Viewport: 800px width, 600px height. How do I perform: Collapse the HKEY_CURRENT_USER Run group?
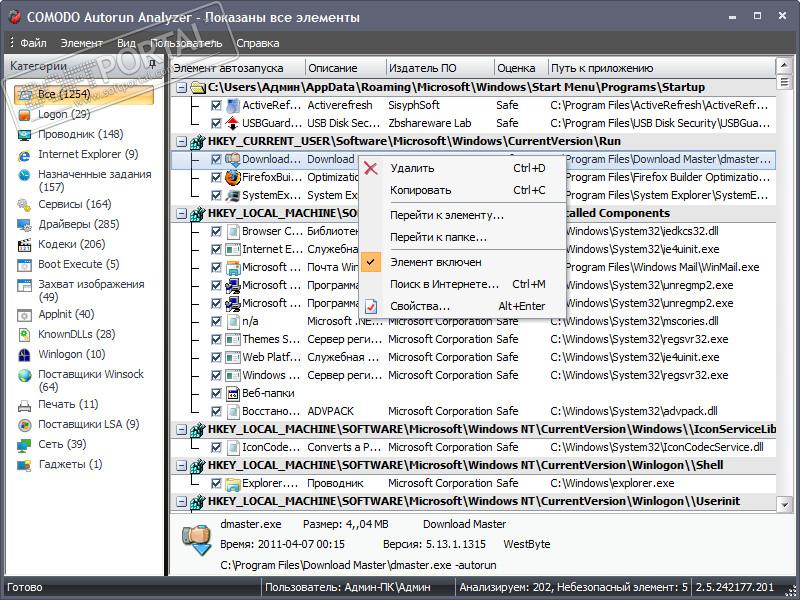click(181, 141)
